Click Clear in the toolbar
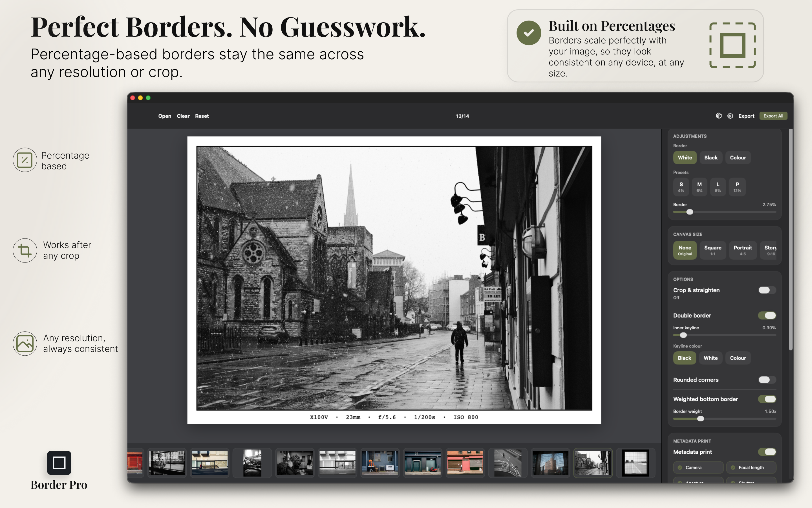Viewport: 812px width, 508px height. coord(183,116)
